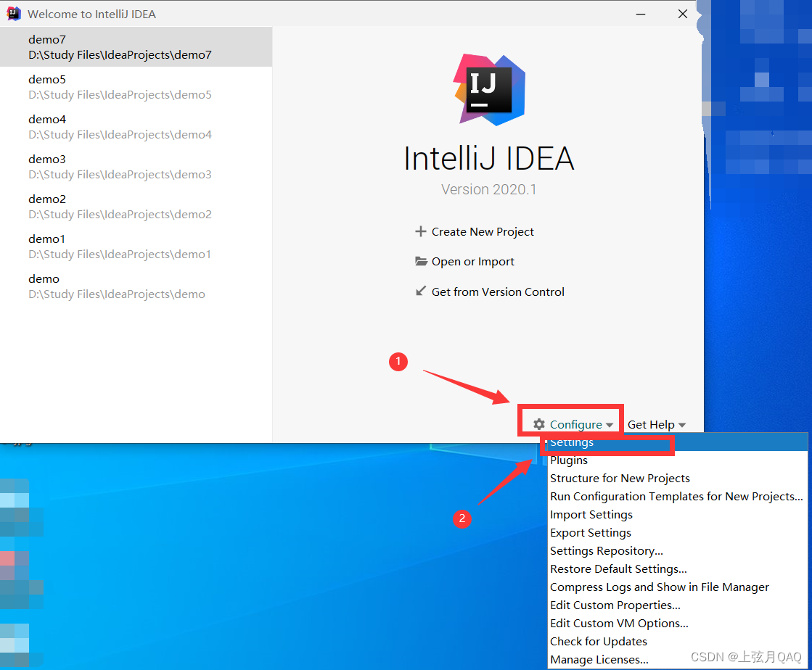Click the folder icon beside Open or Import
The image size is (812, 670).
(421, 261)
